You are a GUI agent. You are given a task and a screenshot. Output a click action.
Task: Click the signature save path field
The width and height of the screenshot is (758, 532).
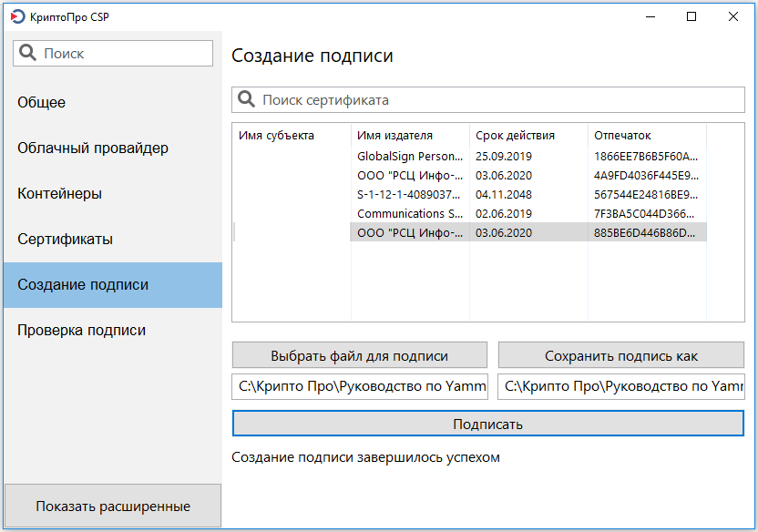tap(621, 386)
